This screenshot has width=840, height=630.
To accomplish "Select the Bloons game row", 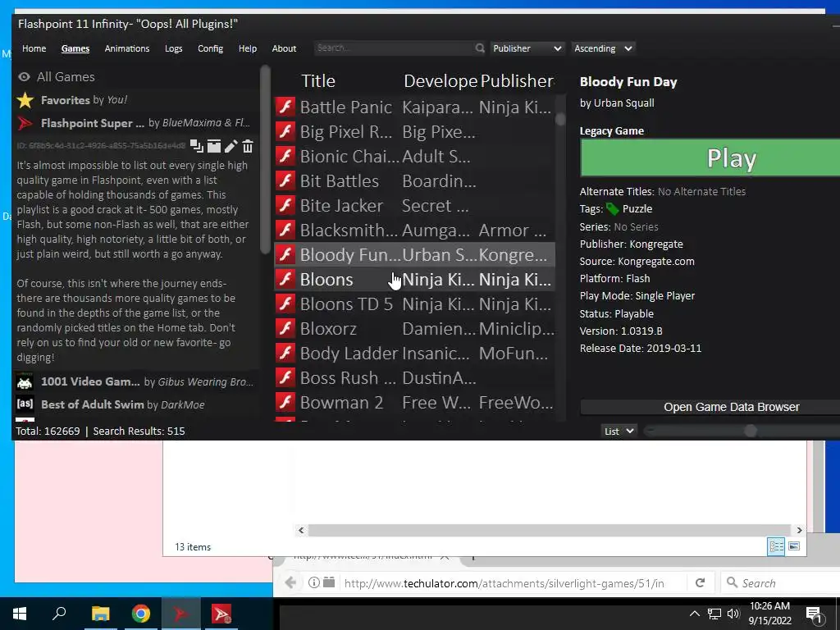I will point(414,280).
